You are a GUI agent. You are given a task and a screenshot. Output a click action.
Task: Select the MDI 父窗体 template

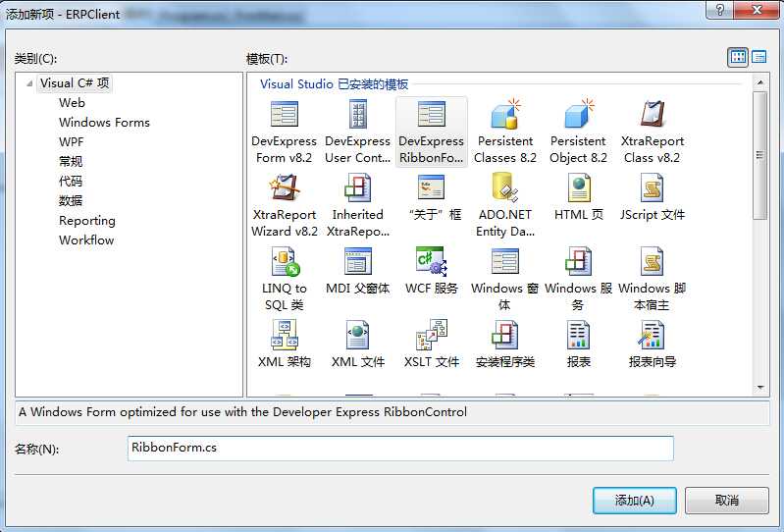(357, 271)
